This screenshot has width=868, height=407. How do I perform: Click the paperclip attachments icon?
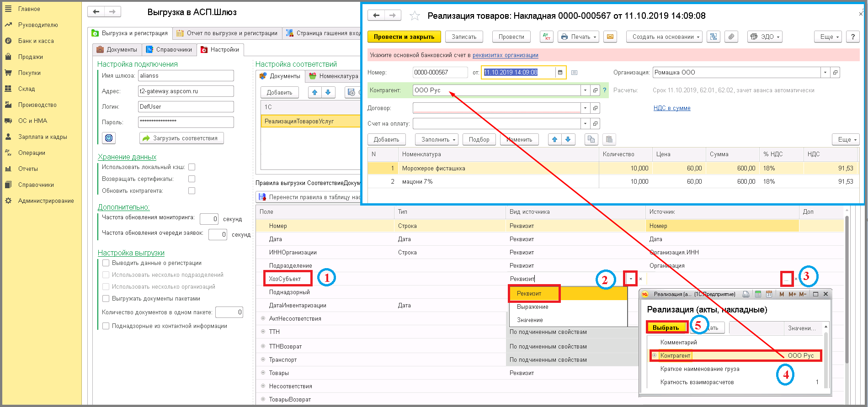[x=731, y=37]
